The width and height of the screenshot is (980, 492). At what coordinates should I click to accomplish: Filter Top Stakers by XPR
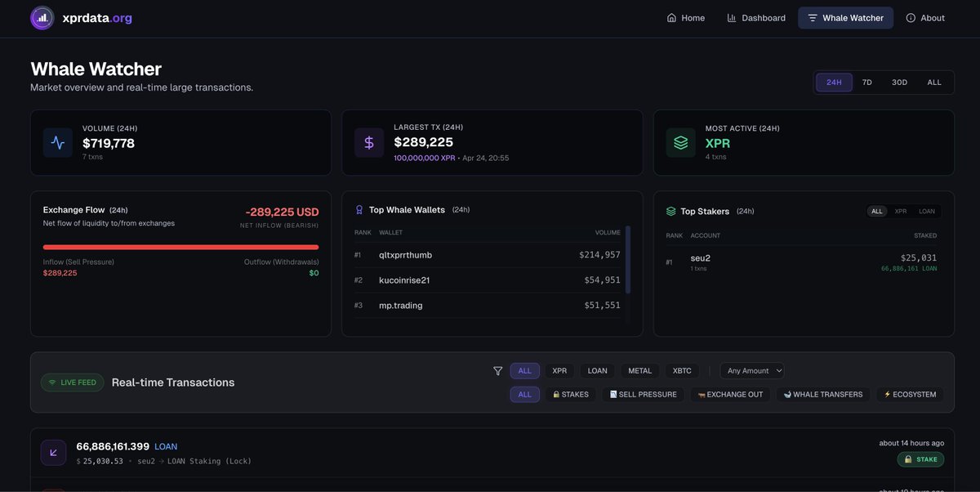pyautogui.click(x=901, y=211)
